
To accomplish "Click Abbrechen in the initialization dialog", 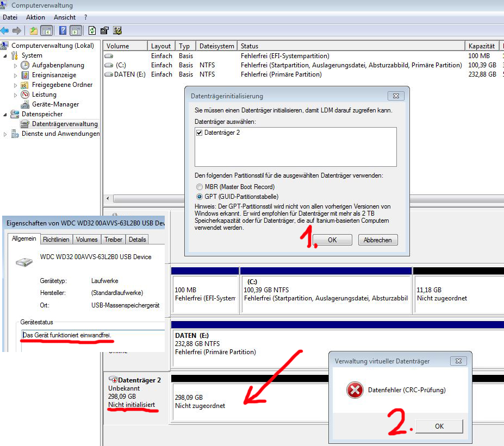I will pyautogui.click(x=378, y=240).
